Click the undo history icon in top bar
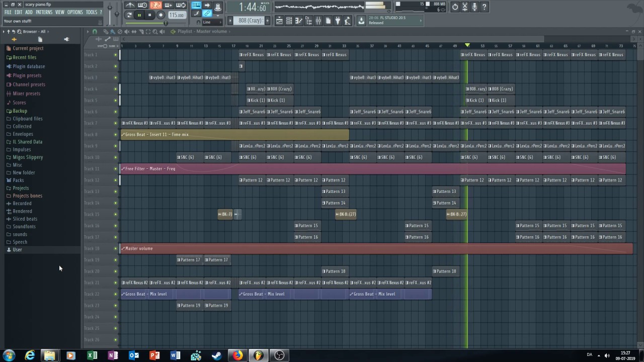 455,7
